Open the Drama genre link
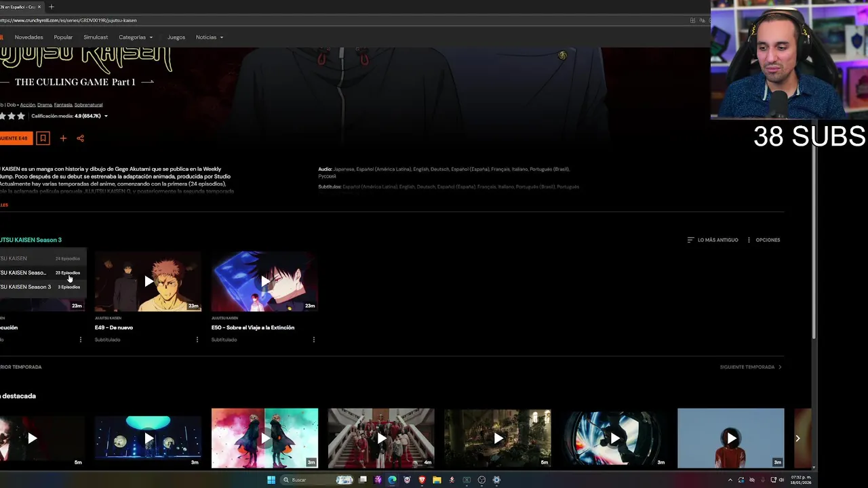 45,105
